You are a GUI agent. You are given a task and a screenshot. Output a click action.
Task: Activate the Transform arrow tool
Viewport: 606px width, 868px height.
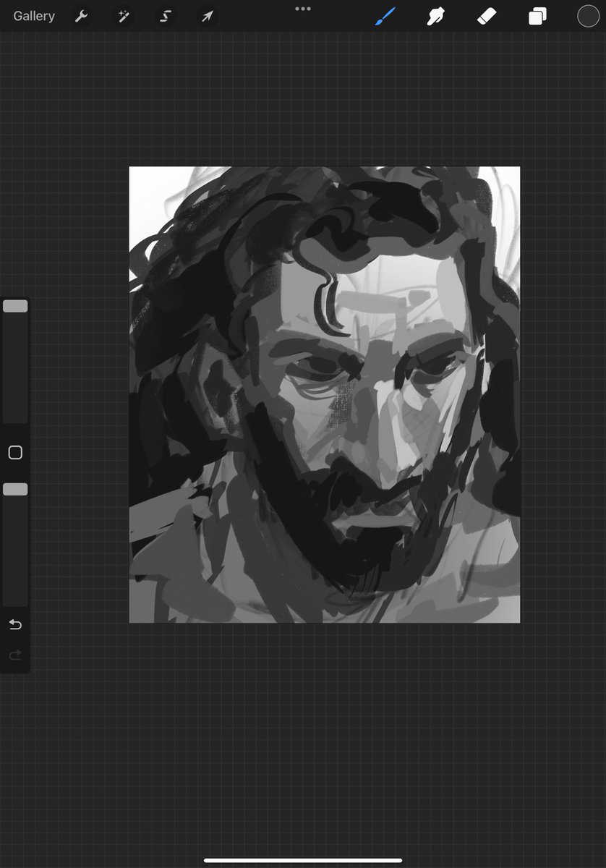click(x=208, y=16)
